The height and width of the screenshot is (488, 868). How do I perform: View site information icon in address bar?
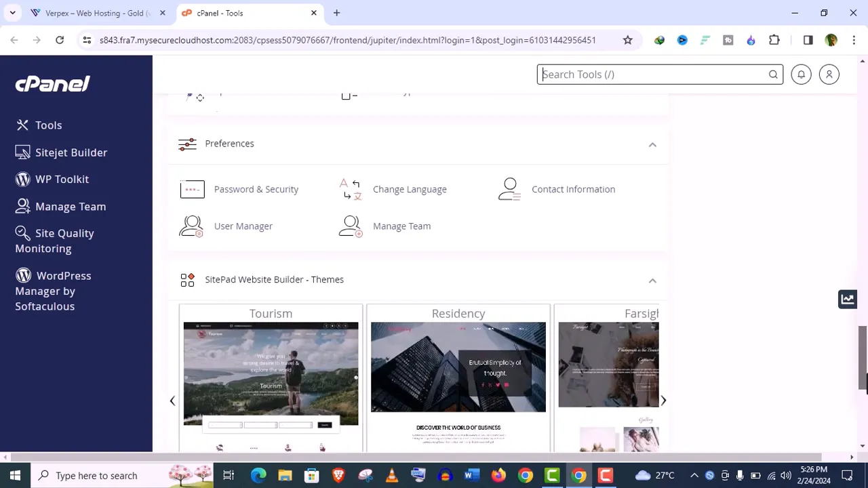click(x=87, y=40)
